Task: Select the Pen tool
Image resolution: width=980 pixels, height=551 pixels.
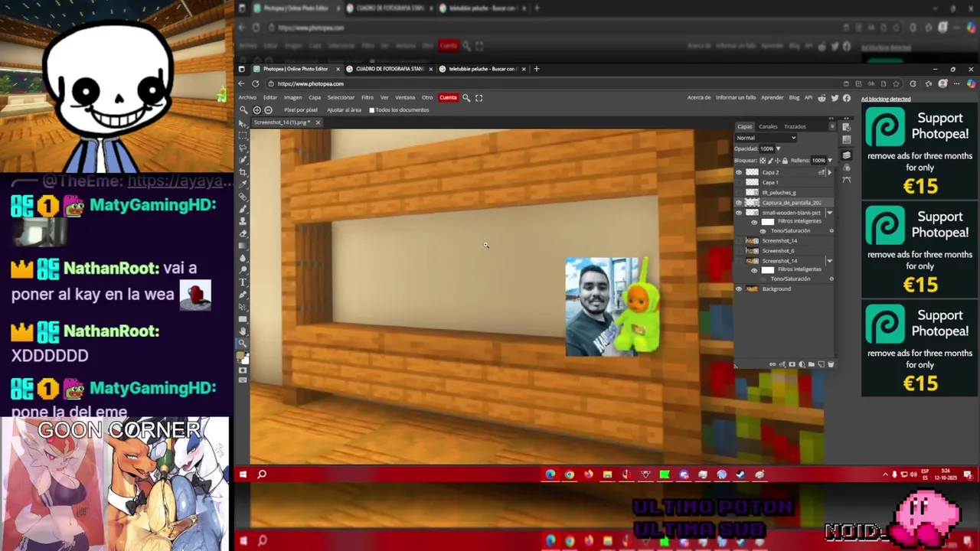Action: 243,294
